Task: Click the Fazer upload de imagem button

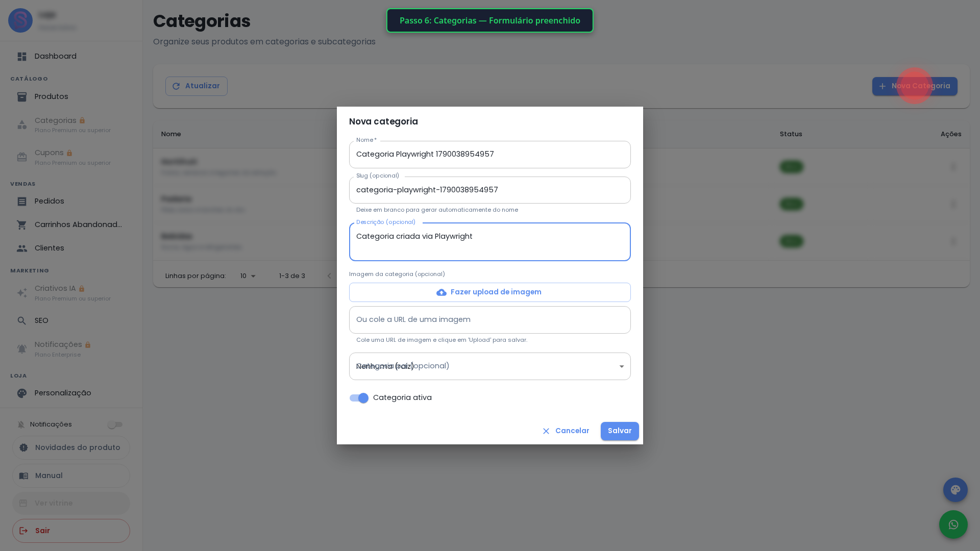Action: click(490, 292)
